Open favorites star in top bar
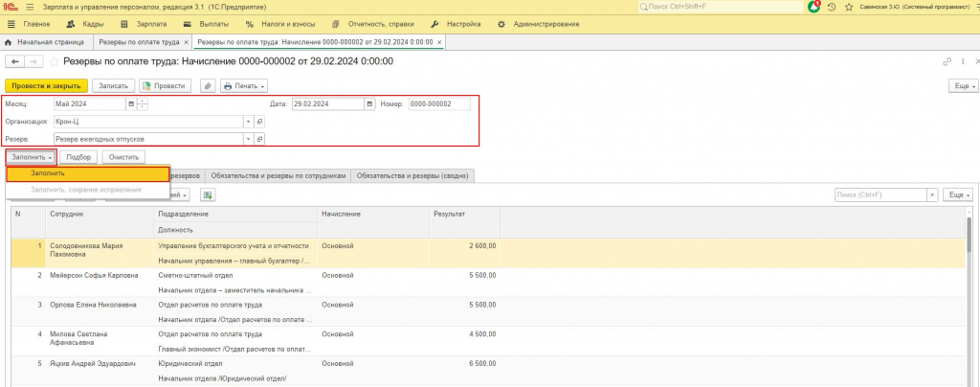The image size is (980, 387). coord(849,7)
